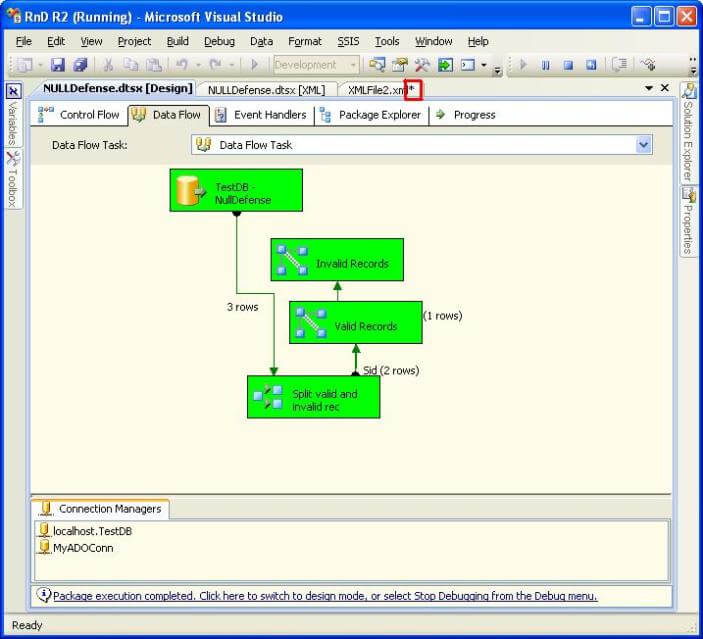Open the Solution Explorer side tab
The image size is (703, 639).
[688, 132]
